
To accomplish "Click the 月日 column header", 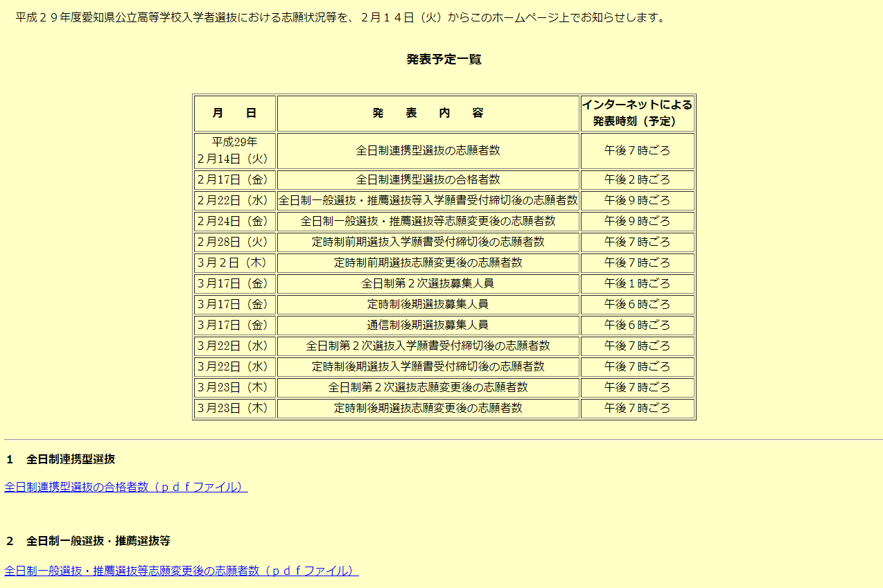I will pyautogui.click(x=234, y=114).
